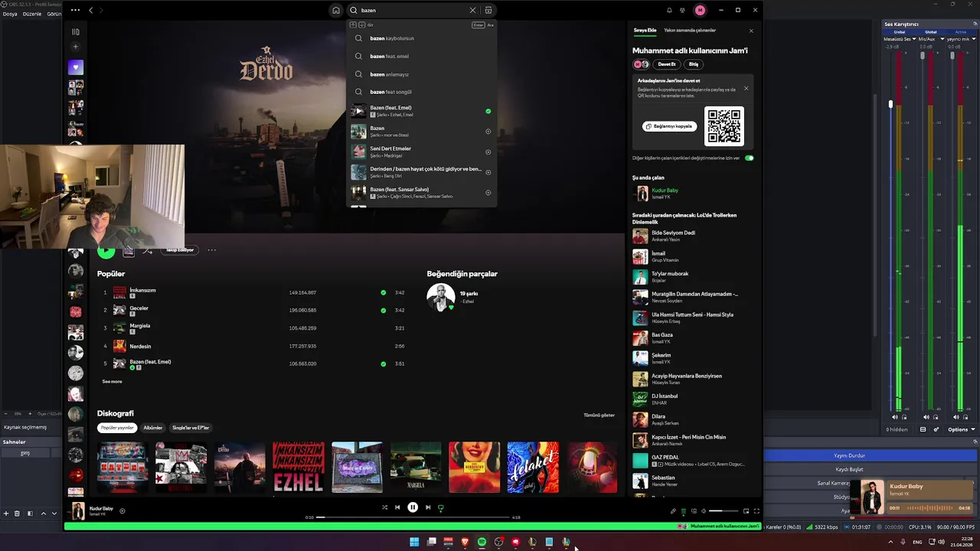Adjust Spotify volume slider
This screenshot has height=551, width=980.
[723, 511]
